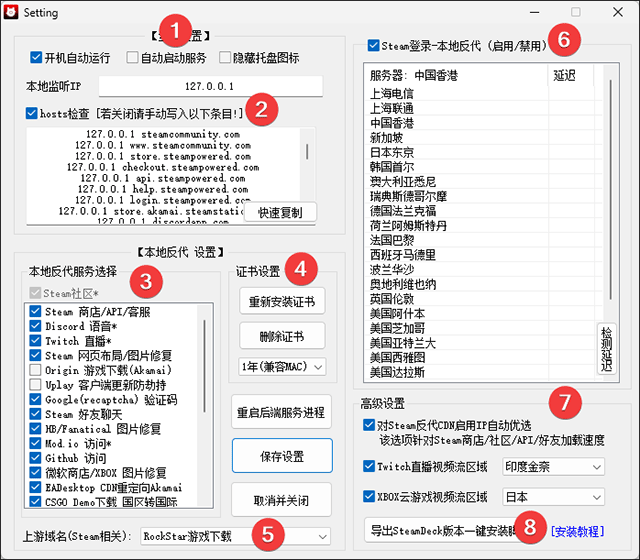Toggle Steam登录-本地反代 checkbox
This screenshot has width=640, height=560.
pos(373,45)
